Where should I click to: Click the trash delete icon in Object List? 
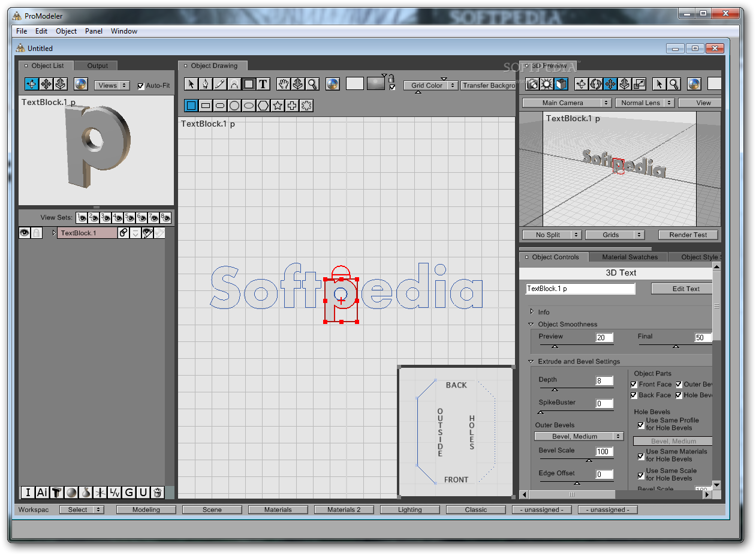tap(157, 492)
